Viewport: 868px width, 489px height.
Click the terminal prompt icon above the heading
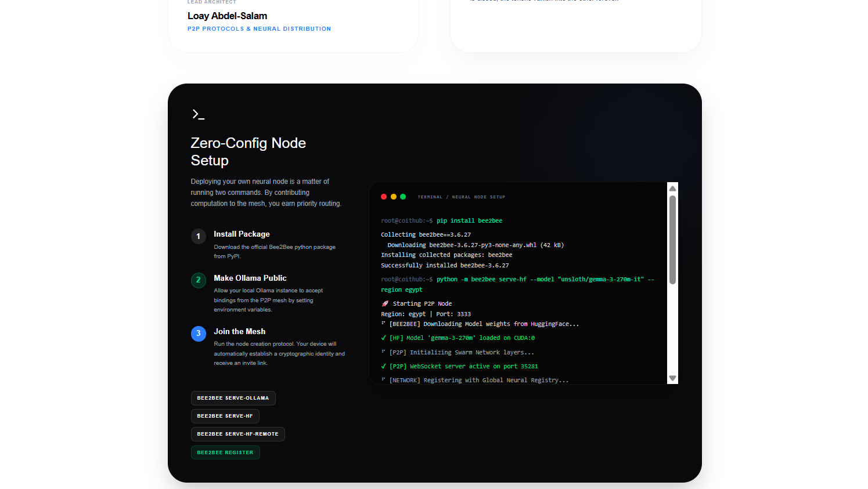pyautogui.click(x=198, y=114)
